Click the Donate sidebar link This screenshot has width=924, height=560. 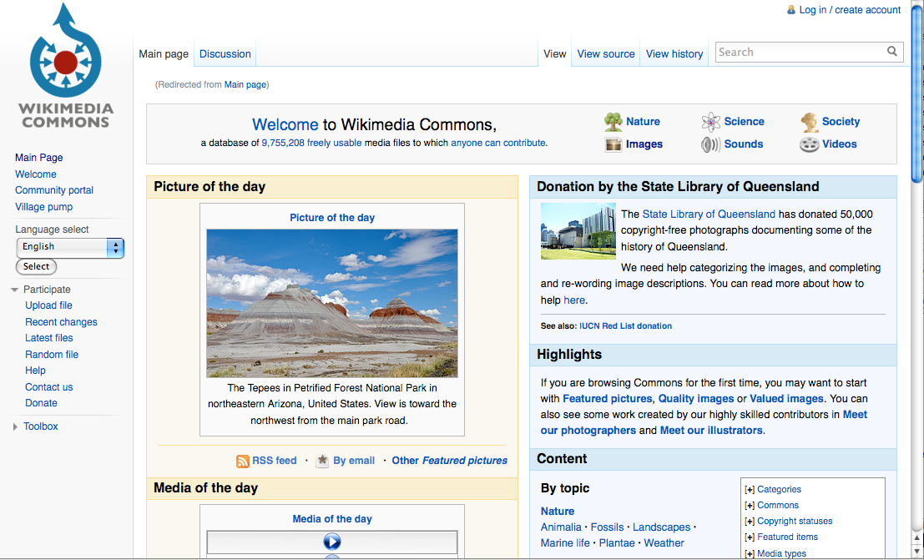click(x=41, y=403)
